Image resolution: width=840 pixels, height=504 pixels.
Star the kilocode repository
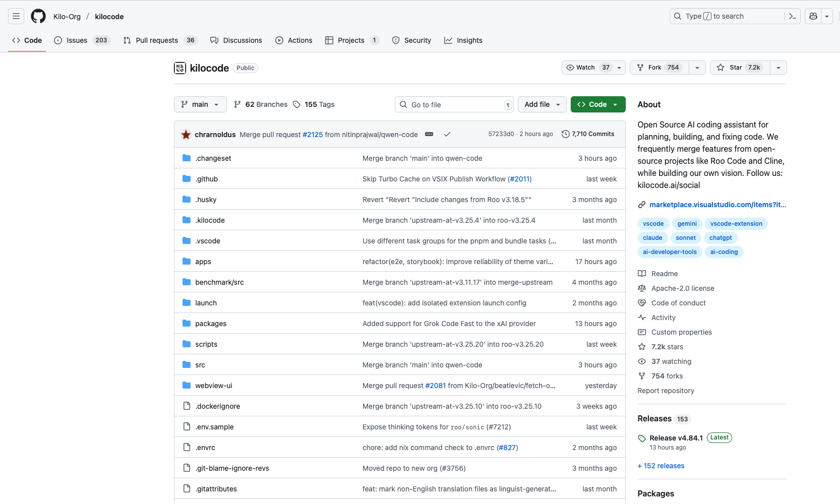tap(740, 68)
